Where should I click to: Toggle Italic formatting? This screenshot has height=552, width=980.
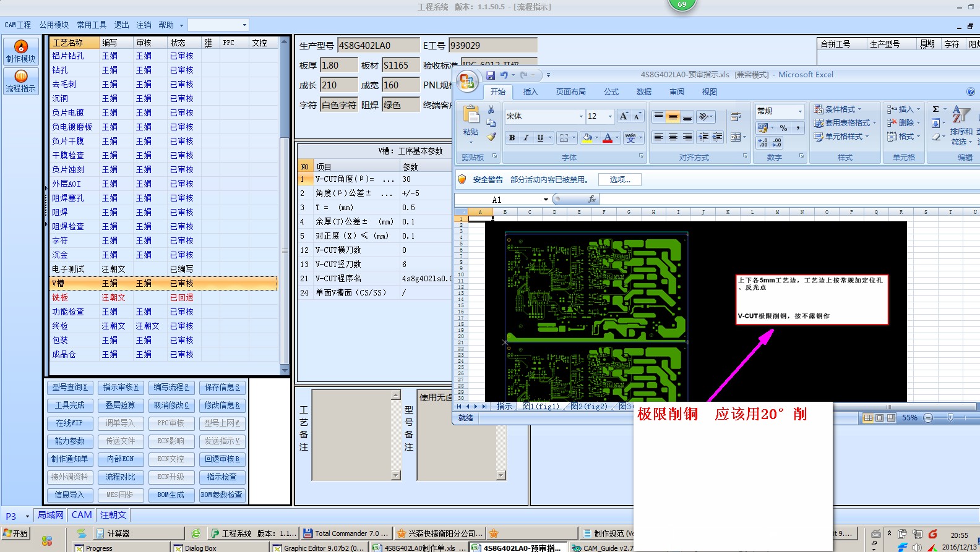[x=526, y=138]
